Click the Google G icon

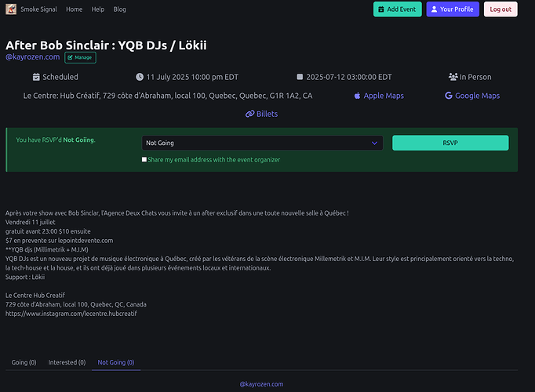tap(449, 96)
